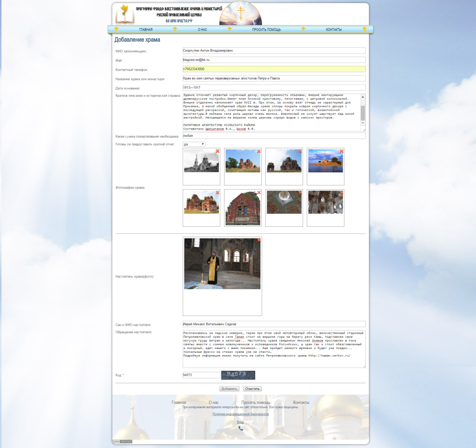
Task: Remove the black-and-white church photo
Action: pyautogui.click(x=217, y=152)
